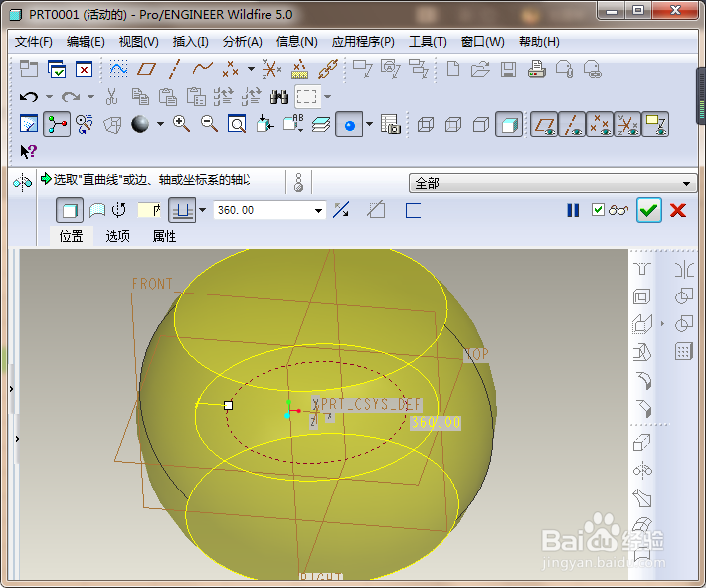Switch to the 位置 tab
Viewport: 706px width, 588px height.
[72, 236]
